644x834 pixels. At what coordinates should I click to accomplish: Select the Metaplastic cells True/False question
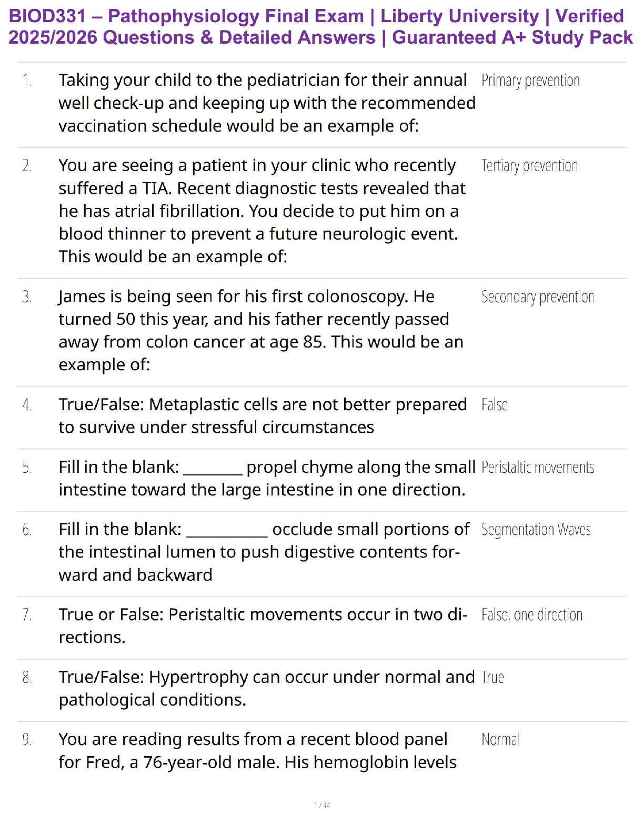tap(263, 416)
